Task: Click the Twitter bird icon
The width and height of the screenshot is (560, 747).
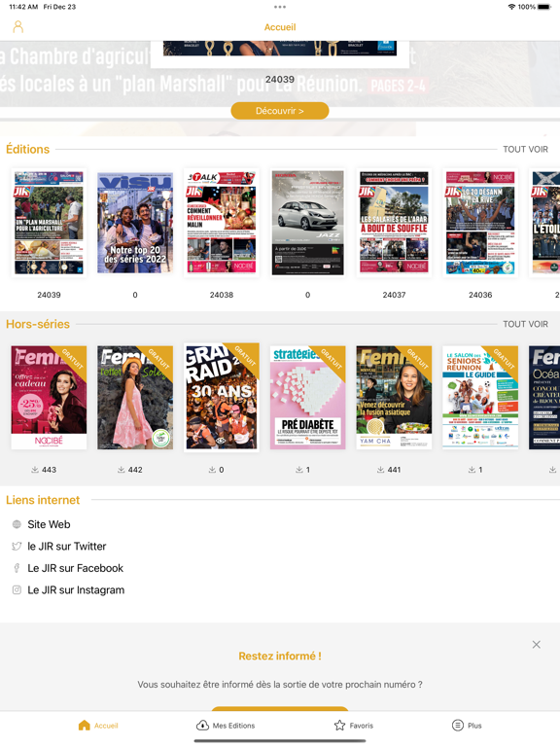Action: [17, 546]
